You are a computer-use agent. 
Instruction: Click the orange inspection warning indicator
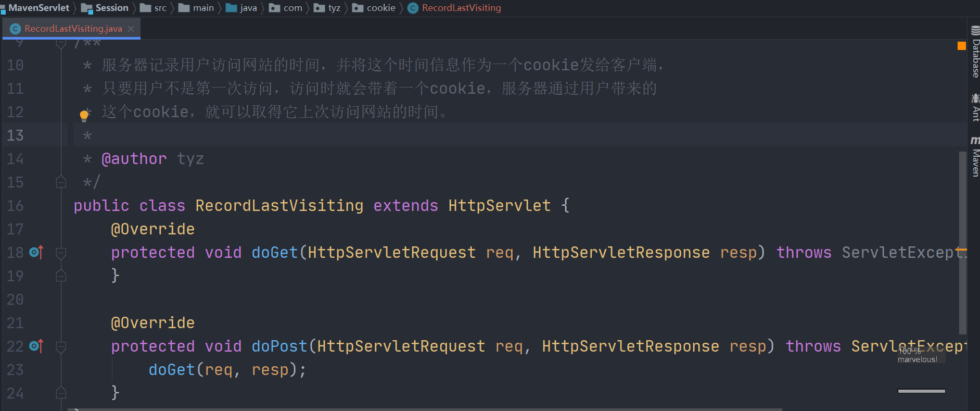[x=962, y=46]
